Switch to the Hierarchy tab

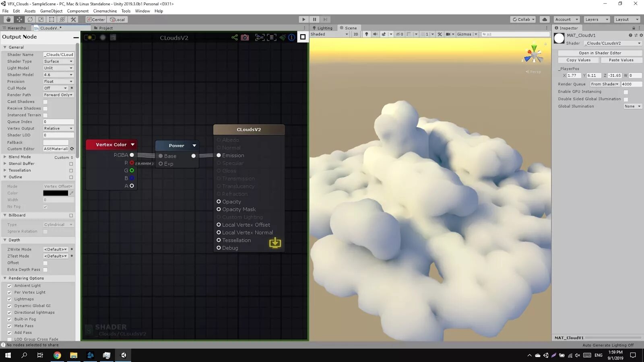click(14, 28)
